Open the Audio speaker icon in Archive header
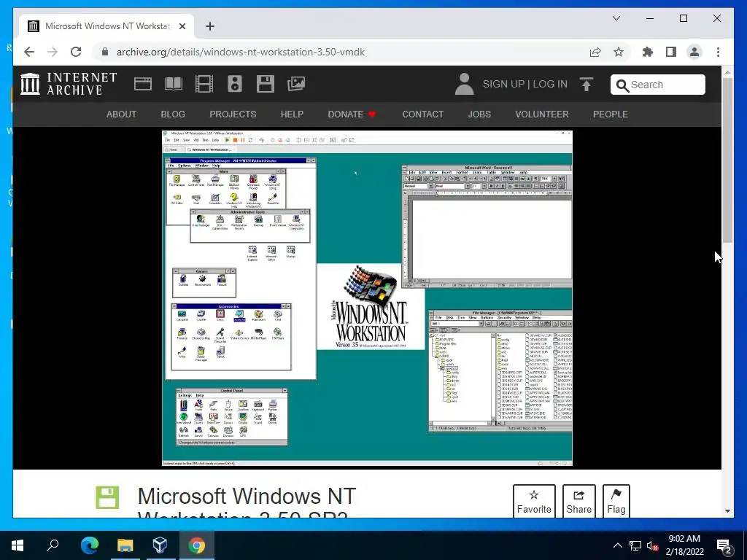This screenshot has width=747, height=560. click(234, 84)
